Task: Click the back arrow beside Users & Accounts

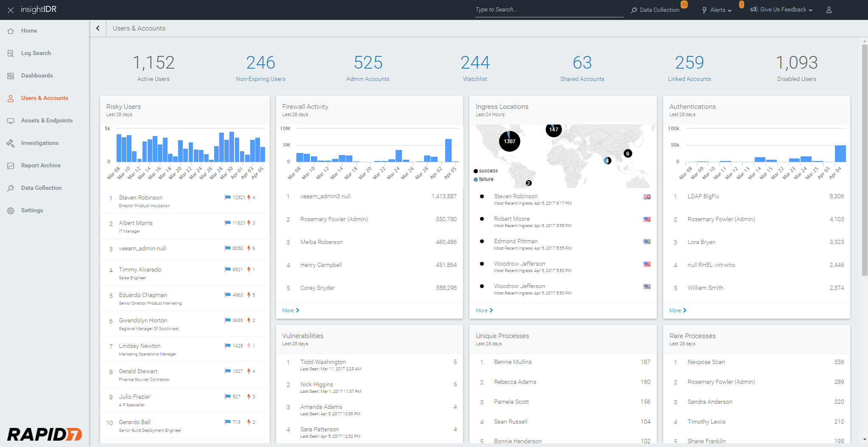Action: [98, 28]
